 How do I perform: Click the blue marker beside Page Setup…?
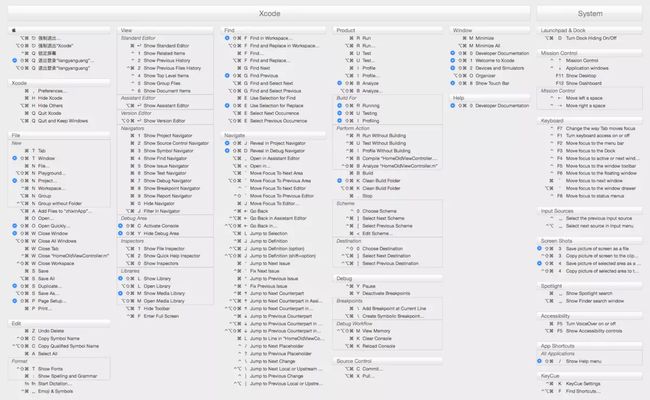click(15, 301)
